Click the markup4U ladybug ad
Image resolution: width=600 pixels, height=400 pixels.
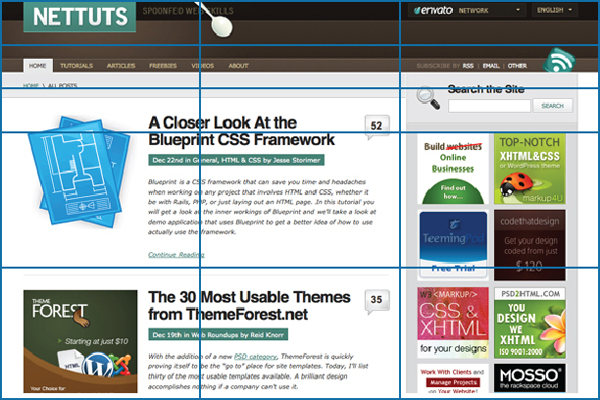529,169
